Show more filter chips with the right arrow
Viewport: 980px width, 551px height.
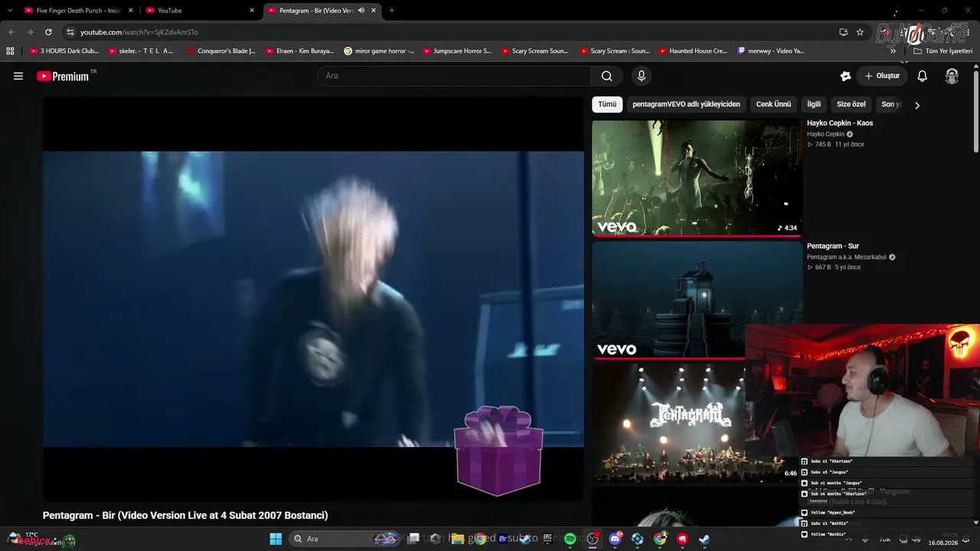(917, 105)
